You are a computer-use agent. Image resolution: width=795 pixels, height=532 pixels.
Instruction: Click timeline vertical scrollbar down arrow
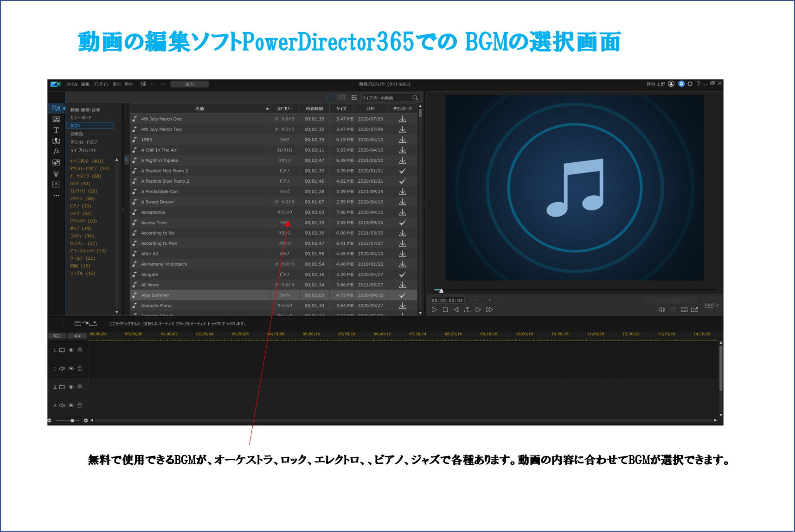(721, 415)
